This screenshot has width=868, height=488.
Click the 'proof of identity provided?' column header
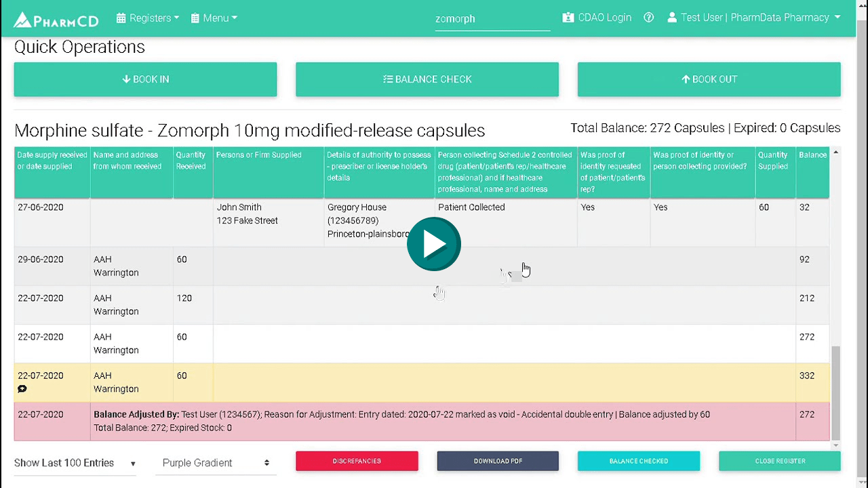tap(703, 172)
